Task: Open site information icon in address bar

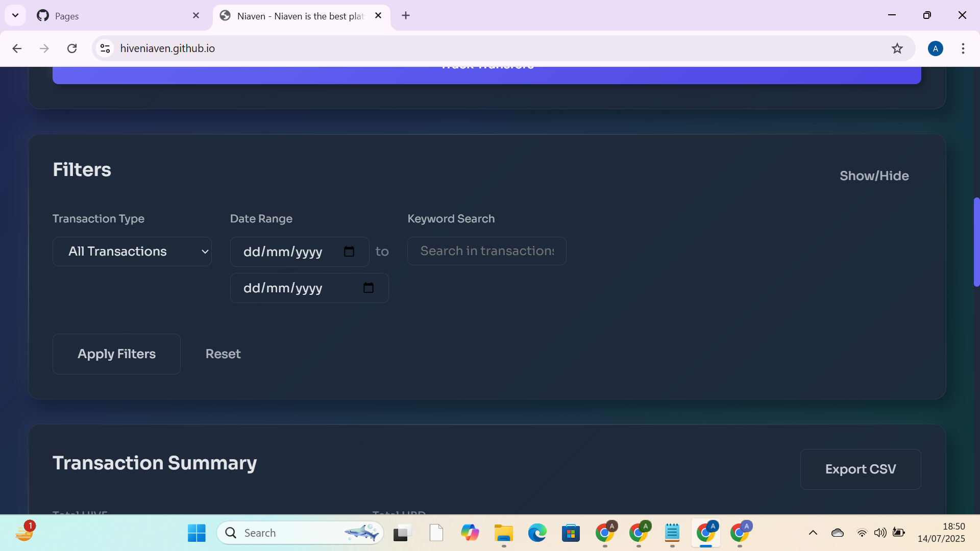Action: click(x=105, y=48)
